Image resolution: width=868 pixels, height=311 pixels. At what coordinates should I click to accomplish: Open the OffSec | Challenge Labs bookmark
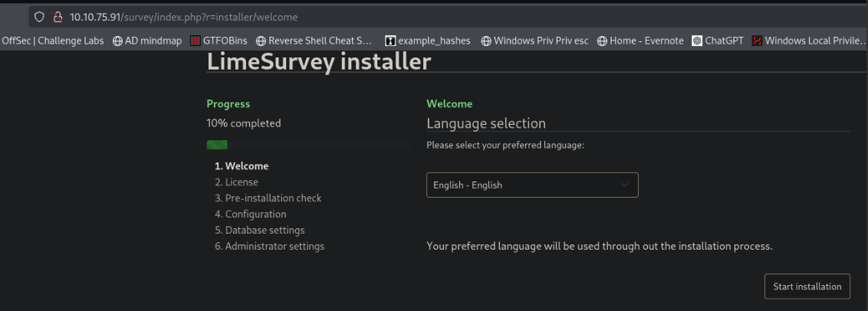click(53, 41)
